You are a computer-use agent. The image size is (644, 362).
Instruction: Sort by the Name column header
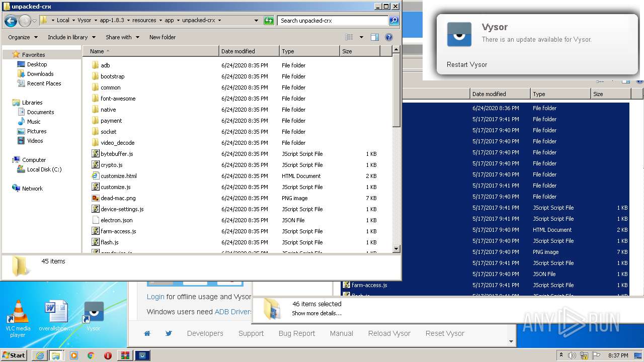pos(151,51)
